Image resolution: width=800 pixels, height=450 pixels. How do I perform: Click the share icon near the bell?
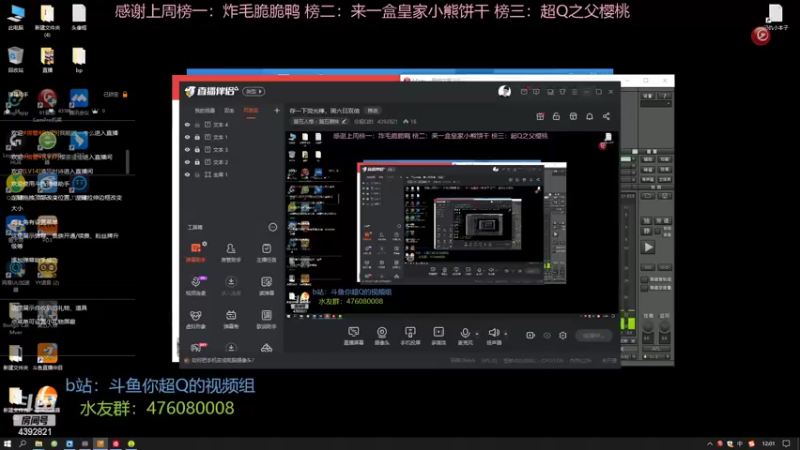click(606, 116)
